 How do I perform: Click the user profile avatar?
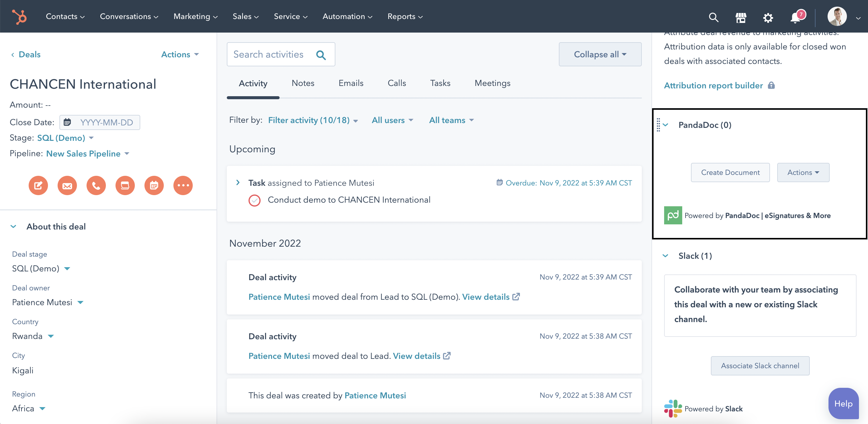point(837,17)
